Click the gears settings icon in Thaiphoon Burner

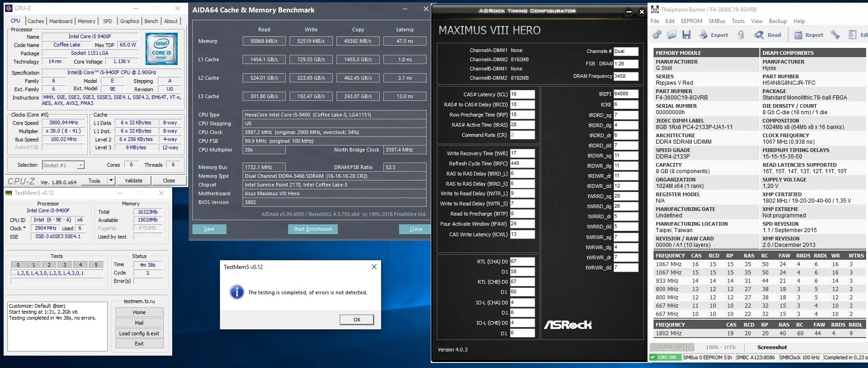657,35
